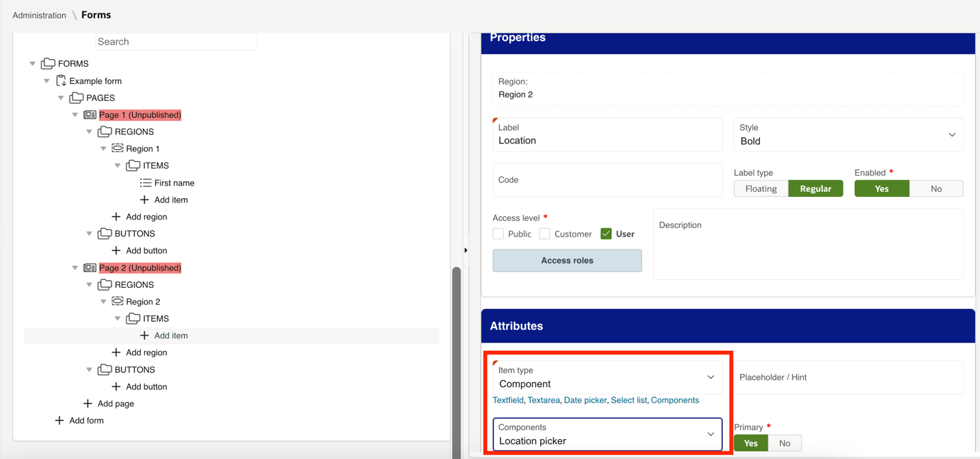
Task: Open the Item type dropdown
Action: coord(710,377)
